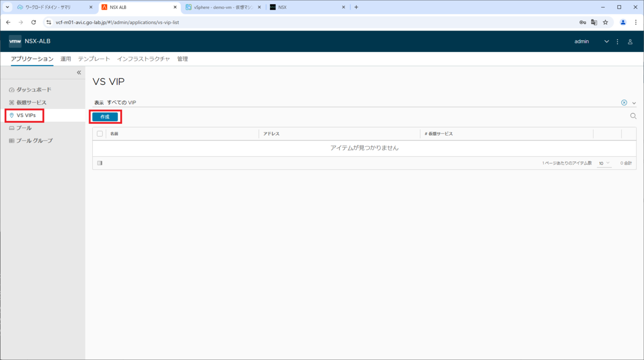Click the URL address bar

tap(311, 23)
